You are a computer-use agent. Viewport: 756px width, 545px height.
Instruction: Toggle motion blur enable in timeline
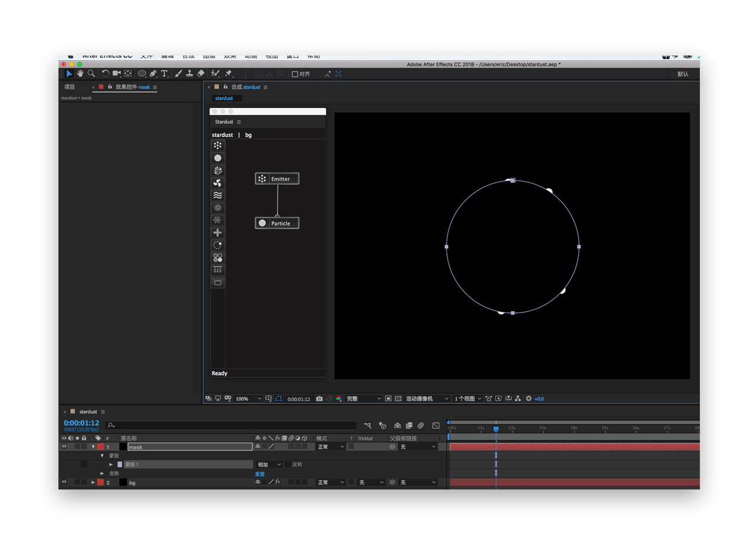pyautogui.click(x=421, y=425)
